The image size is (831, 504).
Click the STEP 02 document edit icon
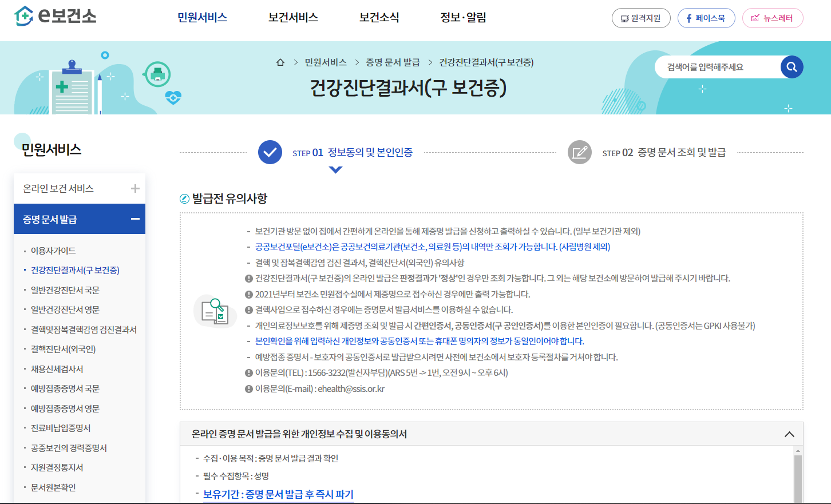click(x=579, y=152)
